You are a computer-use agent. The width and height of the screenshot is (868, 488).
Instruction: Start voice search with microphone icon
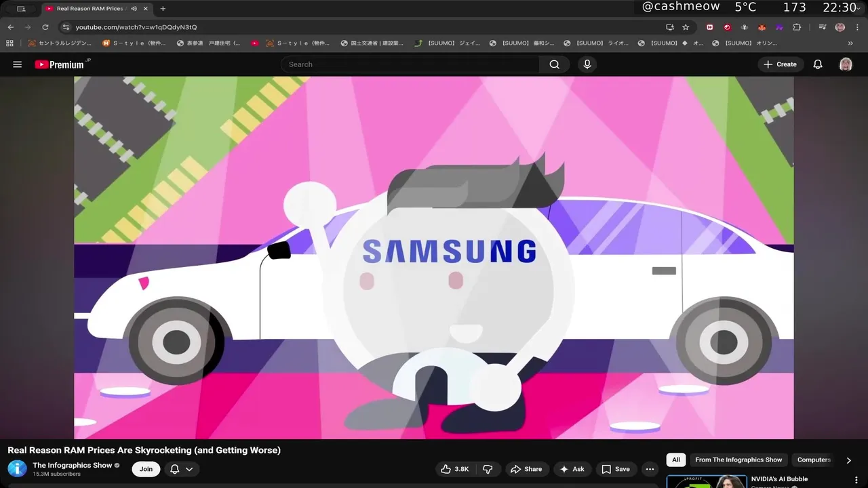587,64
